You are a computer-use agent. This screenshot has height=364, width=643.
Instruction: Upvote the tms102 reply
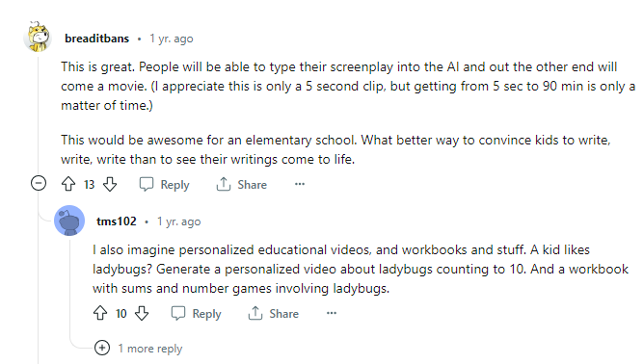pos(100,314)
